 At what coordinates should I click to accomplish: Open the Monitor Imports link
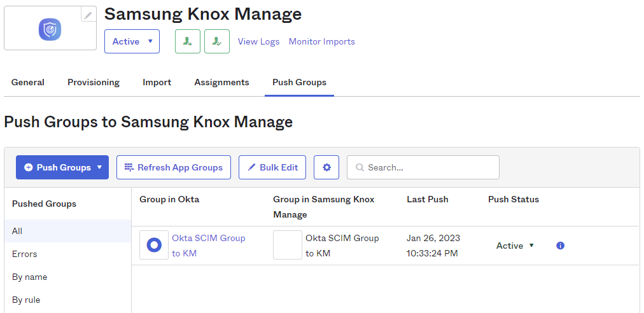click(321, 41)
